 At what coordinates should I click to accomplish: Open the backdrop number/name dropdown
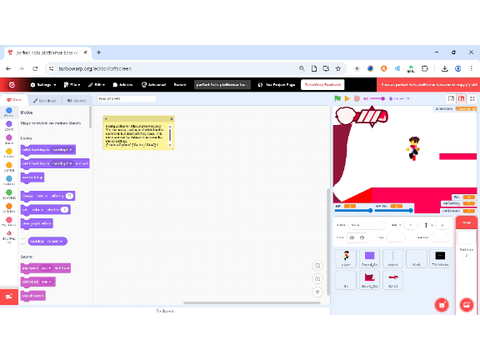55,241
